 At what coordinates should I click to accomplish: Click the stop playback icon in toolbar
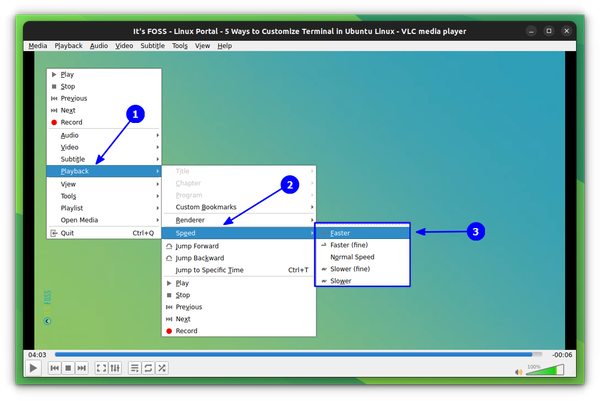pyautogui.click(x=68, y=369)
